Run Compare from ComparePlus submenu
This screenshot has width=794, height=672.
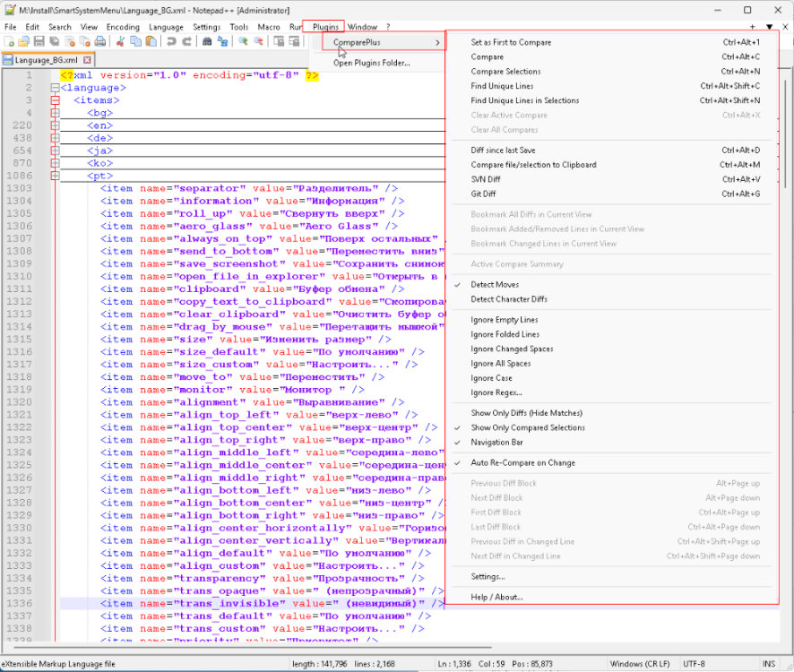point(611,57)
